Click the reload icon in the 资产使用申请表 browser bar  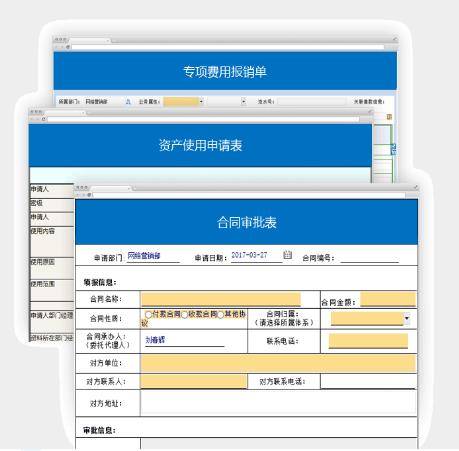43,119
